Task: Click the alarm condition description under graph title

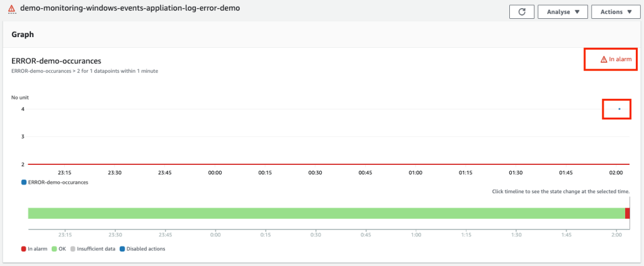Action: tap(84, 71)
